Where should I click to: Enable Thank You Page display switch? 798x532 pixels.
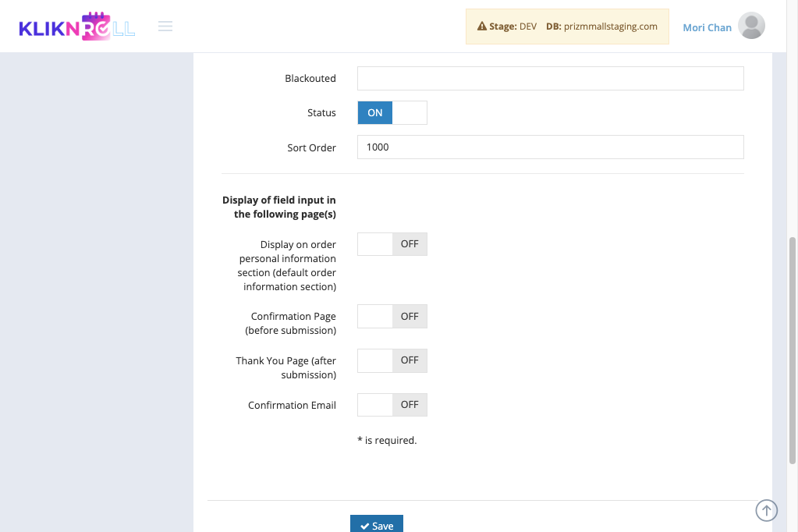(x=392, y=360)
